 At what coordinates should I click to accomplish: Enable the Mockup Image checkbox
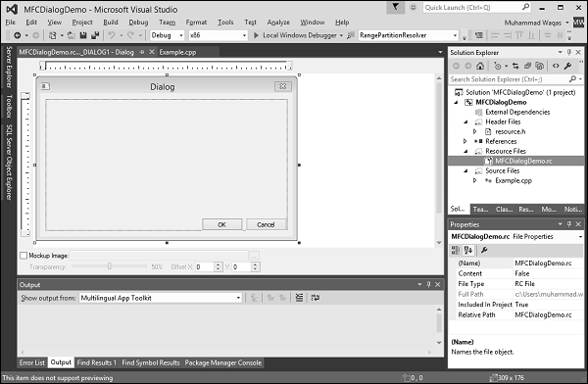click(x=24, y=256)
